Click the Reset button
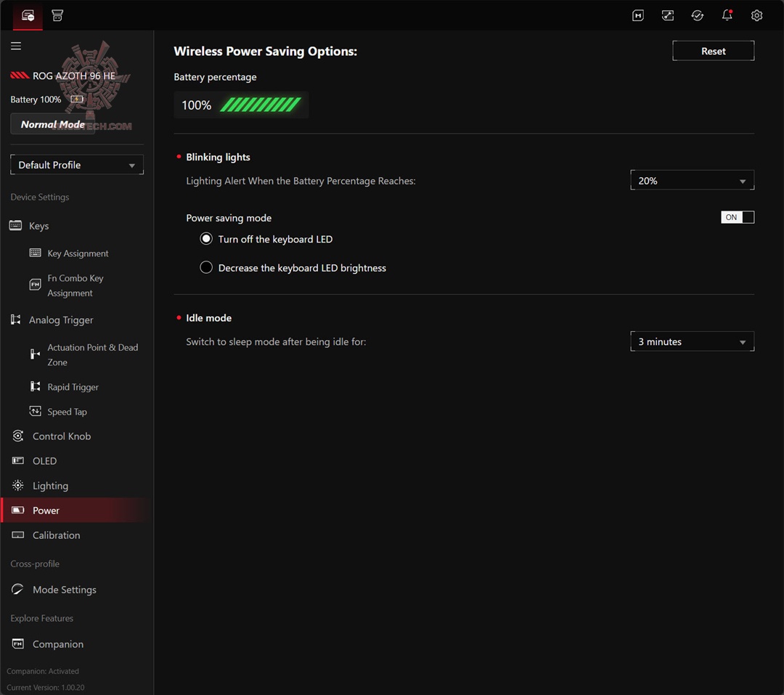Screen dimensions: 784x695 [x=713, y=51]
